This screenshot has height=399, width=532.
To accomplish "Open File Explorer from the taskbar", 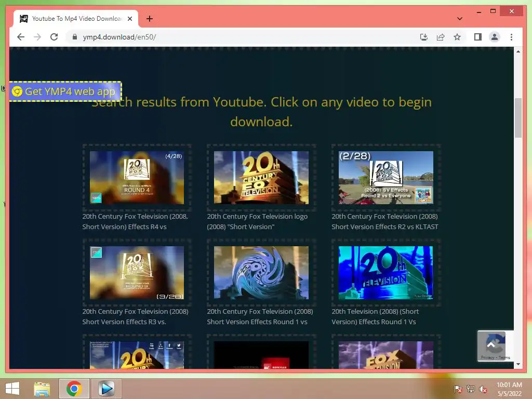I will tap(42, 389).
